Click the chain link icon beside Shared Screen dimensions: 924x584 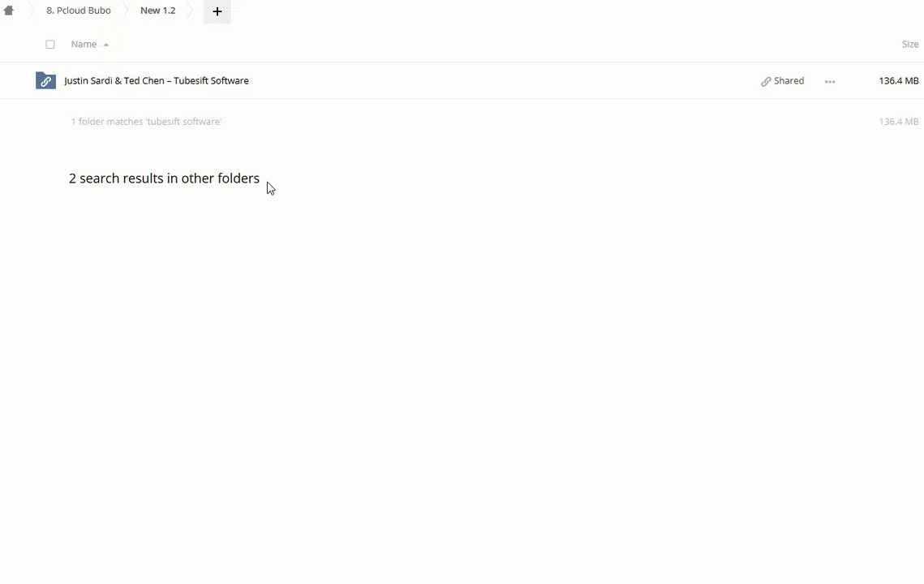766,82
